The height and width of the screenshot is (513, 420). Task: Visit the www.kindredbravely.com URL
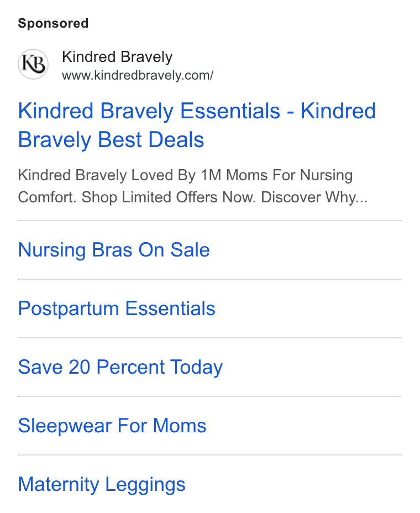coord(138,76)
